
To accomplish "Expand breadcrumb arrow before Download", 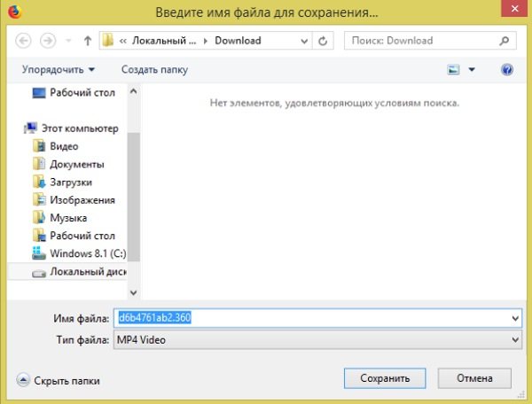I will [x=206, y=41].
